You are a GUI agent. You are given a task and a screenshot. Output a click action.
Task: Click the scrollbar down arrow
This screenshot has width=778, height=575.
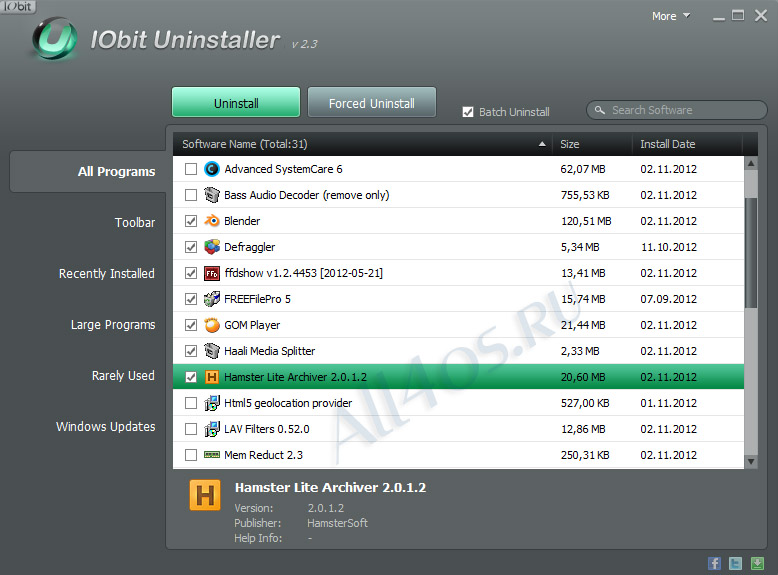751,462
